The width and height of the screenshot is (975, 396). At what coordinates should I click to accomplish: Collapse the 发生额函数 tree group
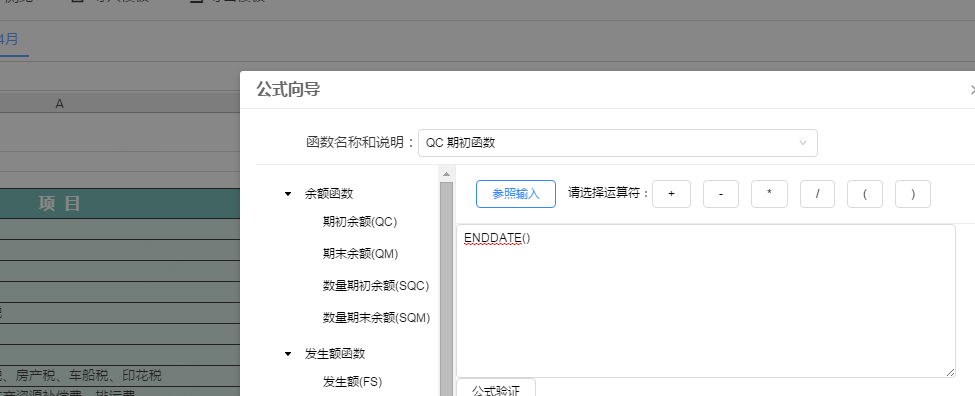(x=288, y=354)
